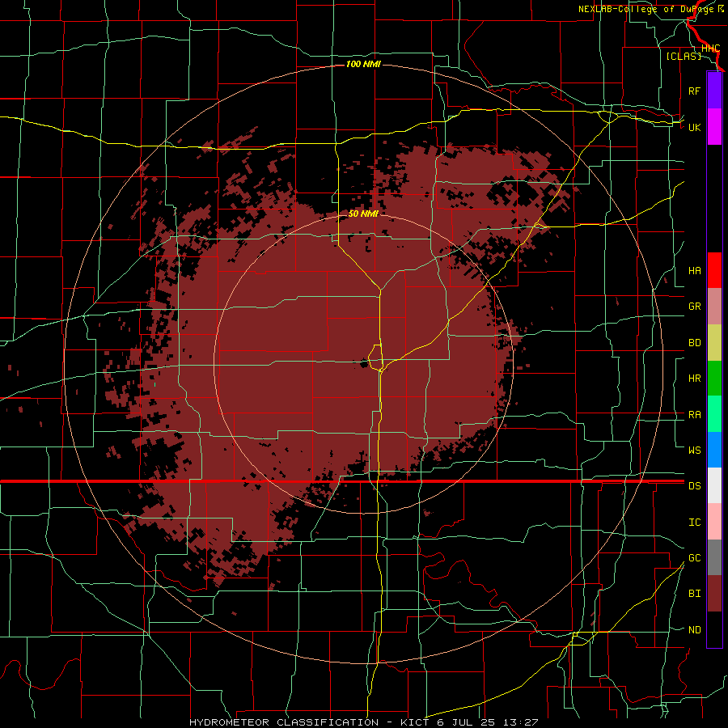This screenshot has width=728, height=728.
Task: Click the ND legend label
Action: tap(694, 630)
